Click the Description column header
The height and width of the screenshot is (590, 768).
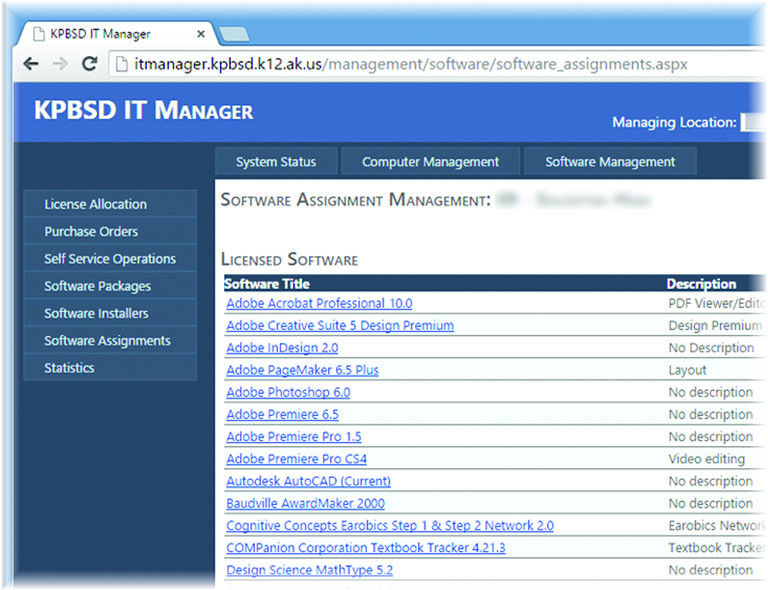[701, 284]
